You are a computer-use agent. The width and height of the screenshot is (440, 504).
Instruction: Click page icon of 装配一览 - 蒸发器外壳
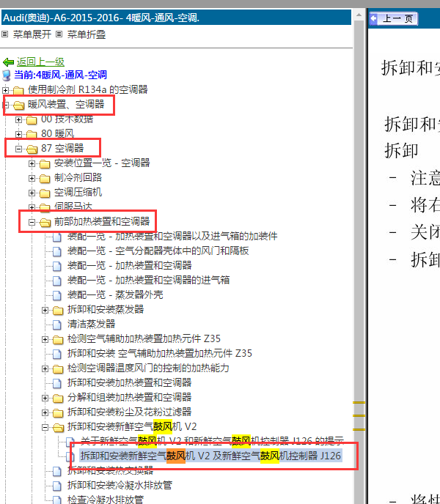point(57,295)
